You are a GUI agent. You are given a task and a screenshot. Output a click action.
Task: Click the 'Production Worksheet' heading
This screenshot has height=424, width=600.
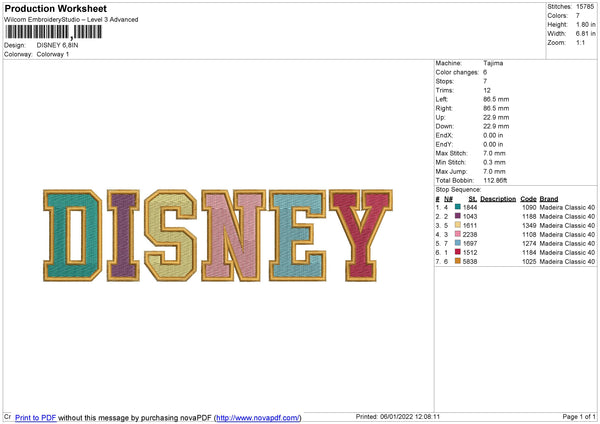pos(55,8)
